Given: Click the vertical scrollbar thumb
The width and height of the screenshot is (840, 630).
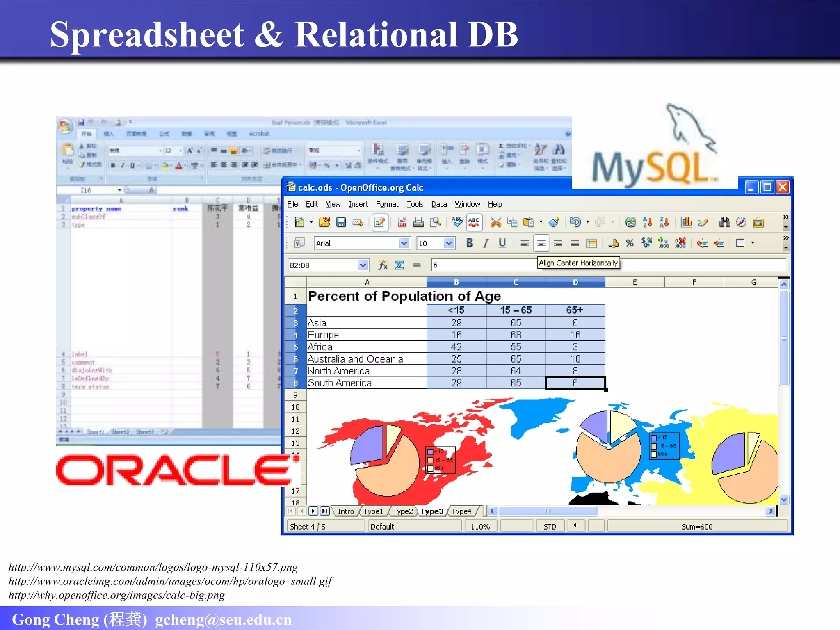Looking at the screenshot, I should coord(784,338).
